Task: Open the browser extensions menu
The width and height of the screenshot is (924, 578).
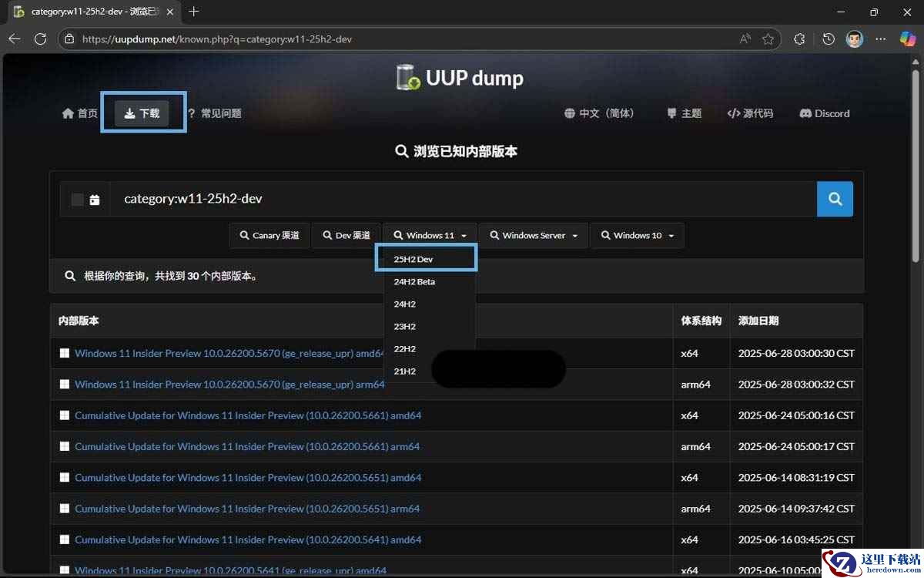Action: pyautogui.click(x=799, y=39)
